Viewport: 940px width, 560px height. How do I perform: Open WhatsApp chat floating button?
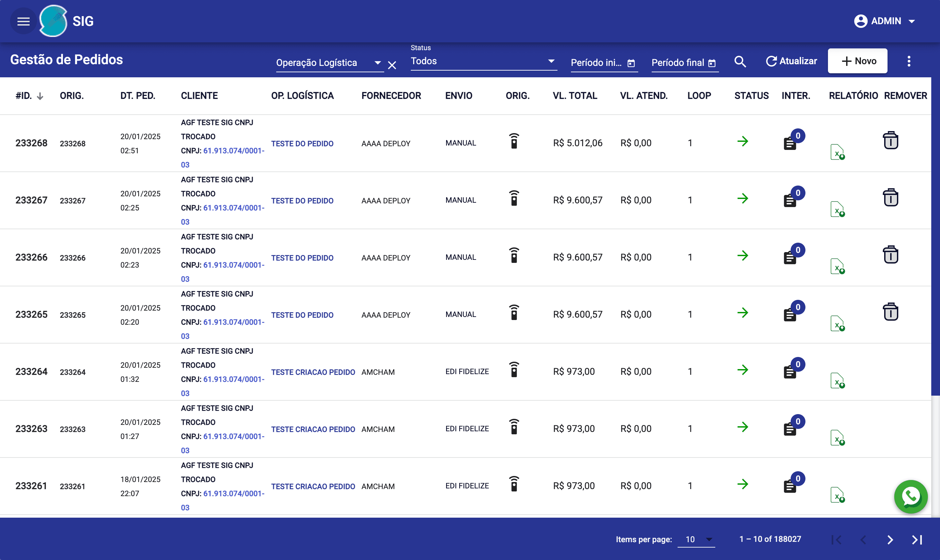[x=910, y=496]
